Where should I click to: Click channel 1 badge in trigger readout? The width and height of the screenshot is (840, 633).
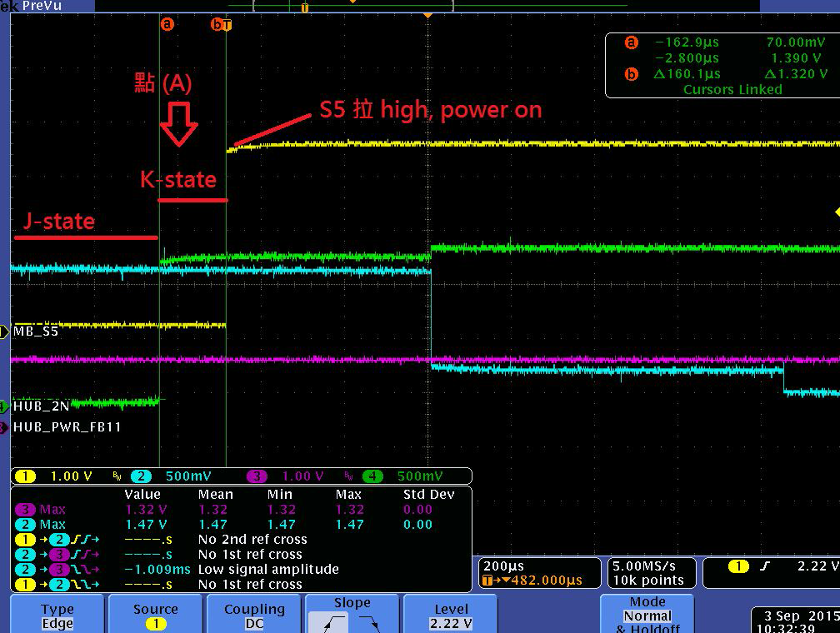coord(738,566)
